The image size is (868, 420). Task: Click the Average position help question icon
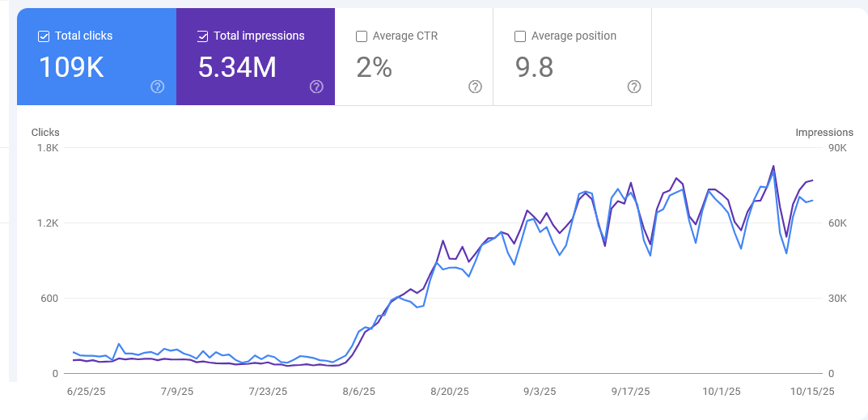pyautogui.click(x=634, y=87)
